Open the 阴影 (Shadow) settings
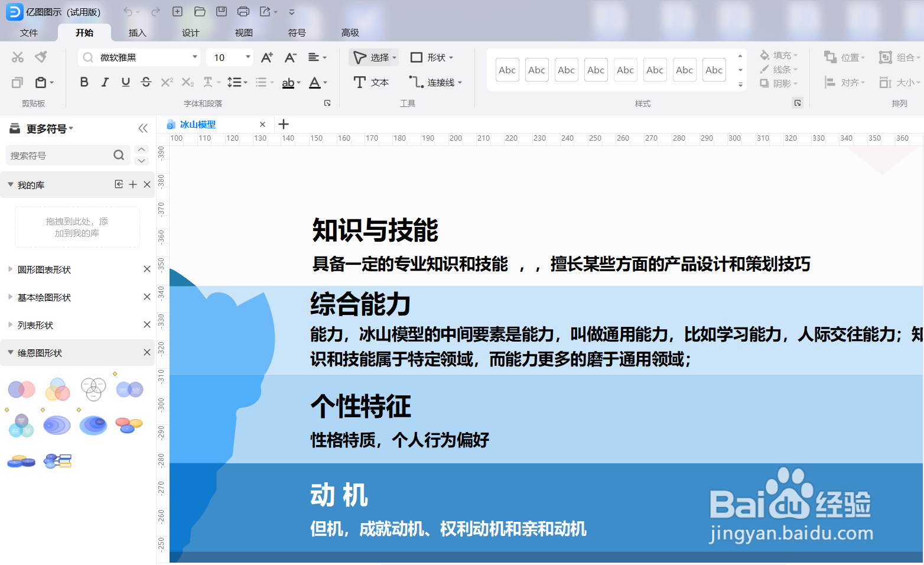Image resolution: width=924 pixels, height=565 pixels. click(x=777, y=83)
